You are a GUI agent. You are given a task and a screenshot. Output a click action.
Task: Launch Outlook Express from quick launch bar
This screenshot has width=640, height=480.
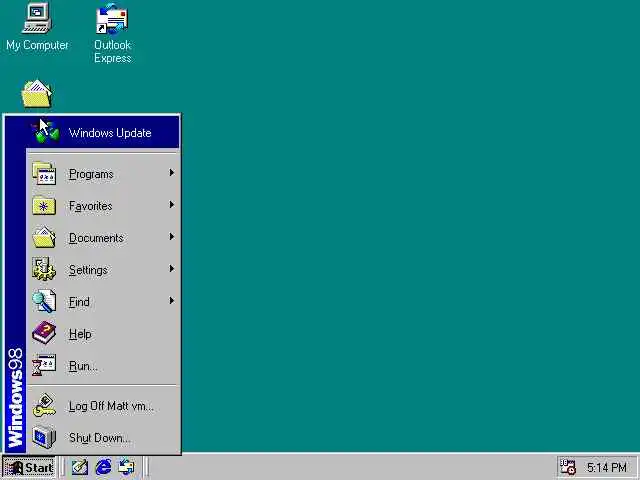click(127, 467)
